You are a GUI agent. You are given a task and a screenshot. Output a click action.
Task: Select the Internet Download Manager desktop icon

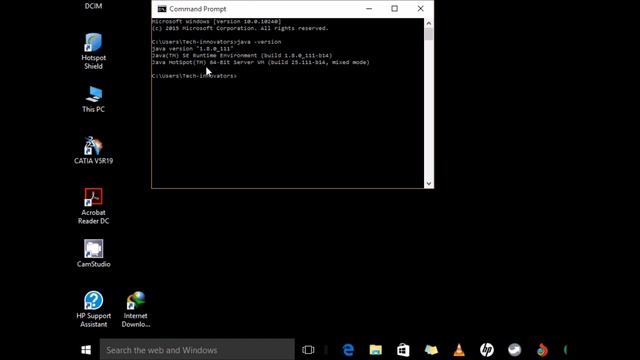coord(136,309)
